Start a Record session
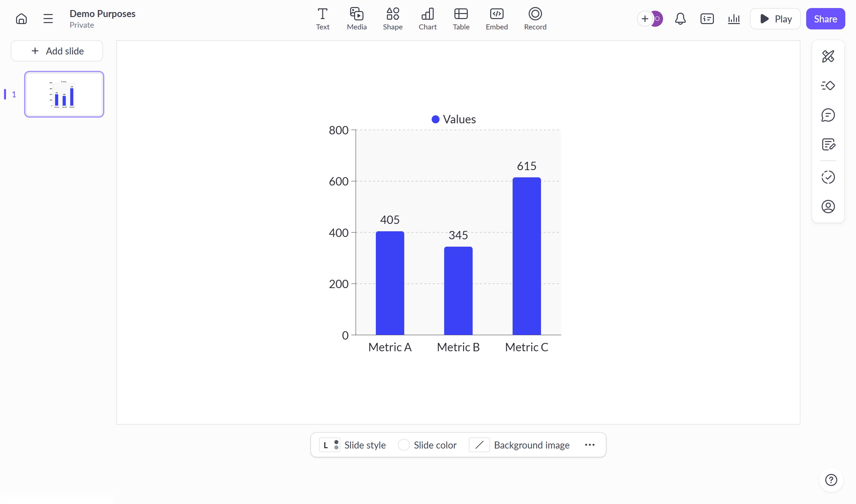Viewport: 856px width, 504px height. (535, 19)
